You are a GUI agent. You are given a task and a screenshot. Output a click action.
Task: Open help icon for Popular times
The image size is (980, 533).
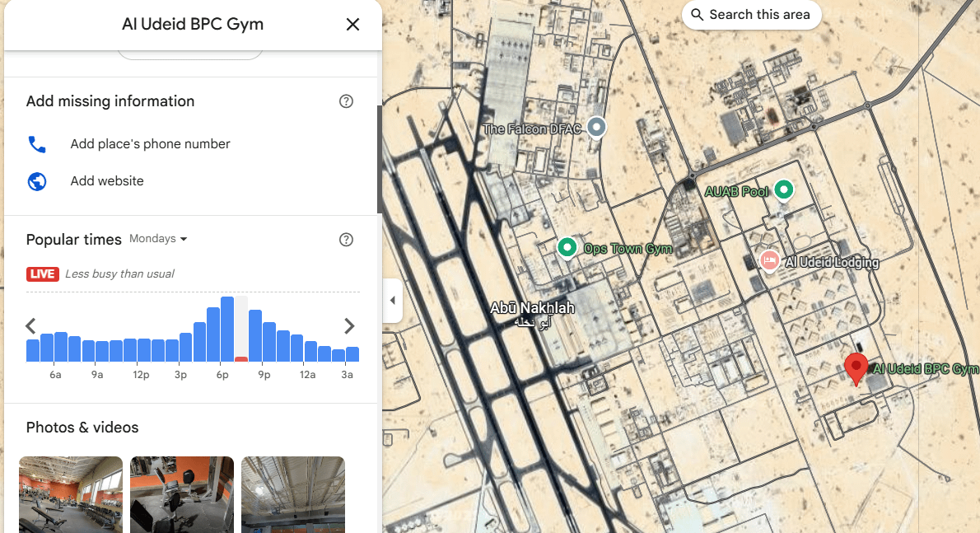346,240
